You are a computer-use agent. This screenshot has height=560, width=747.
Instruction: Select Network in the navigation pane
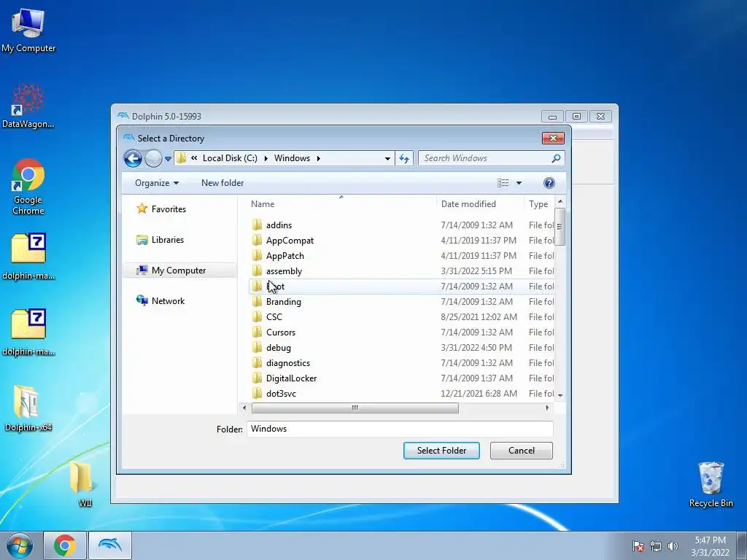click(x=160, y=301)
